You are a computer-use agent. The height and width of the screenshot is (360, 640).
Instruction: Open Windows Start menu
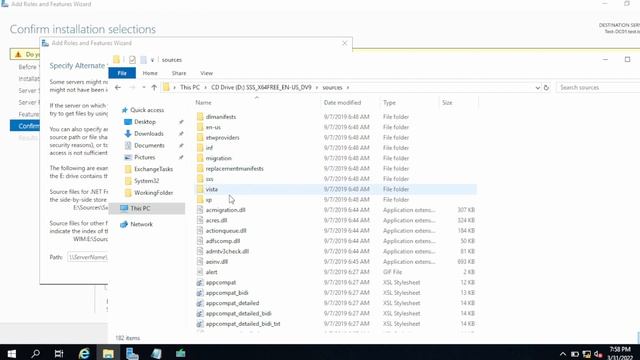[x=11, y=353]
